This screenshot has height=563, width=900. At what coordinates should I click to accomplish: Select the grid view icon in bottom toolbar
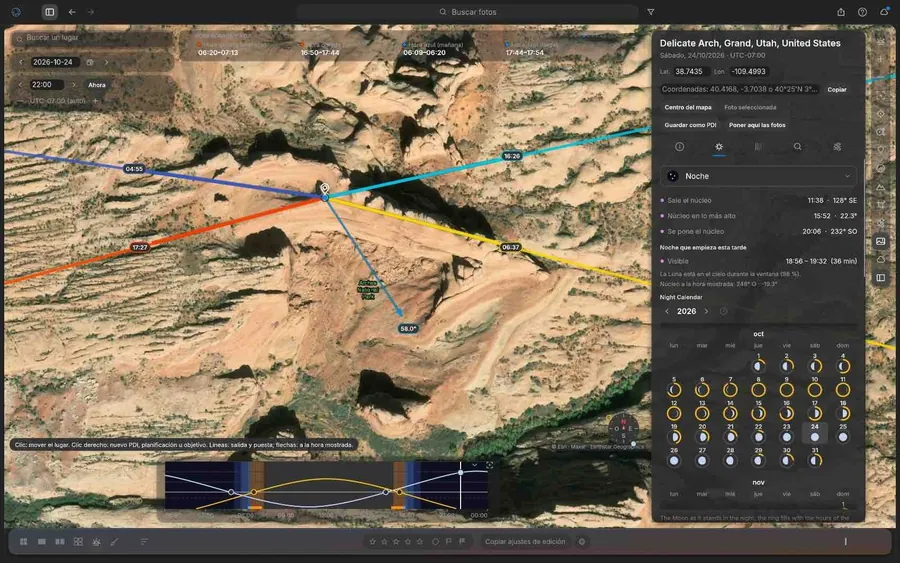(24, 541)
